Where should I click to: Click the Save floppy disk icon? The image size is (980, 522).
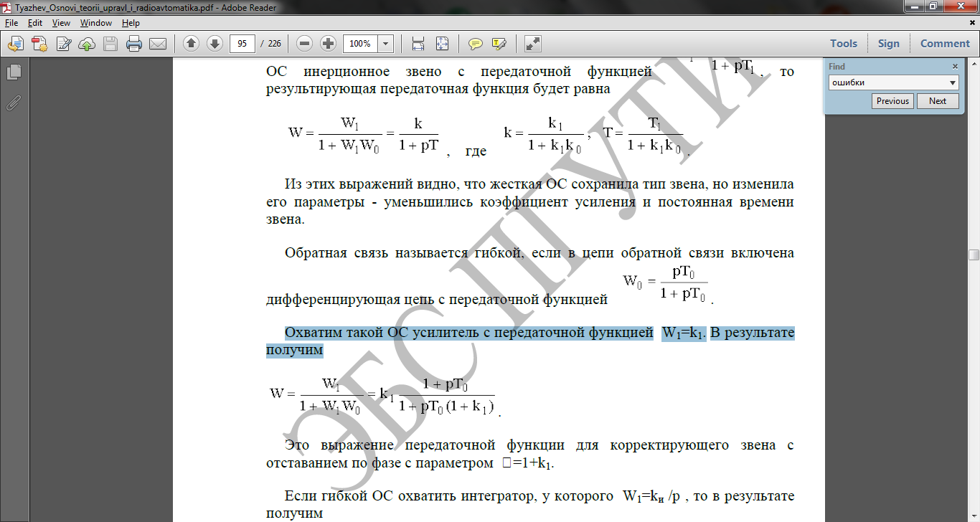[x=110, y=44]
